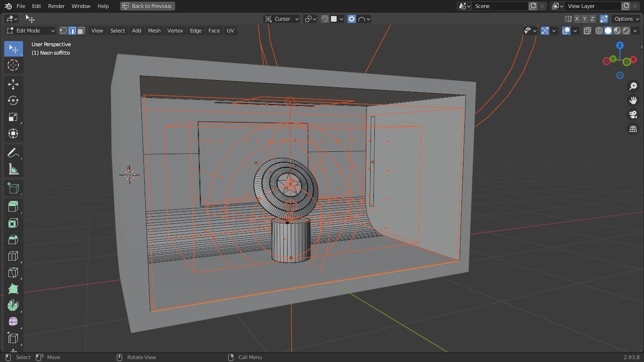This screenshot has width=644, height=362.
Task: Expand the shading options dropdown arrow
Action: coord(635,31)
